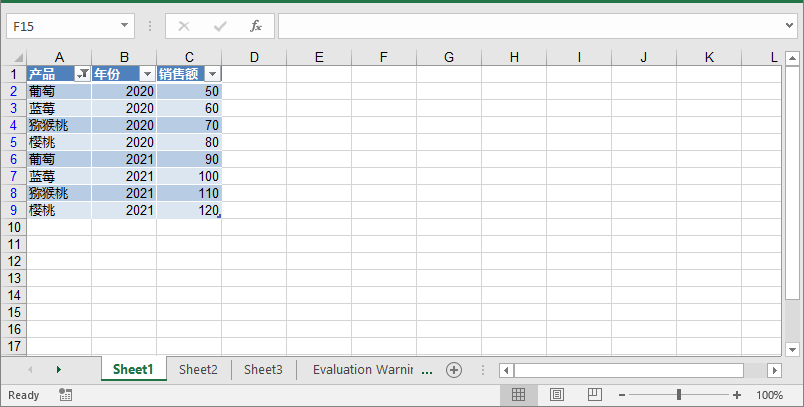
Task: Select cell A5 containing 樱桃
Action: click(x=59, y=142)
